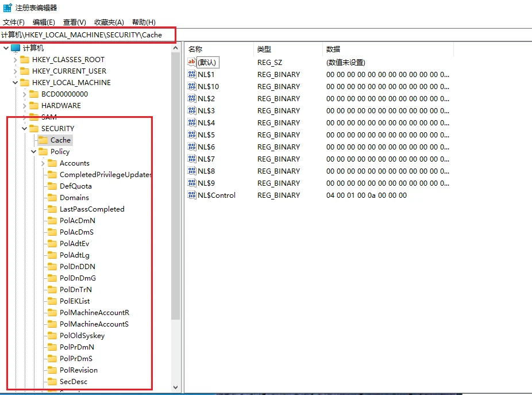Image resolution: width=532 pixels, height=395 pixels.
Task: Open the 查看(V) menu
Action: (x=75, y=22)
